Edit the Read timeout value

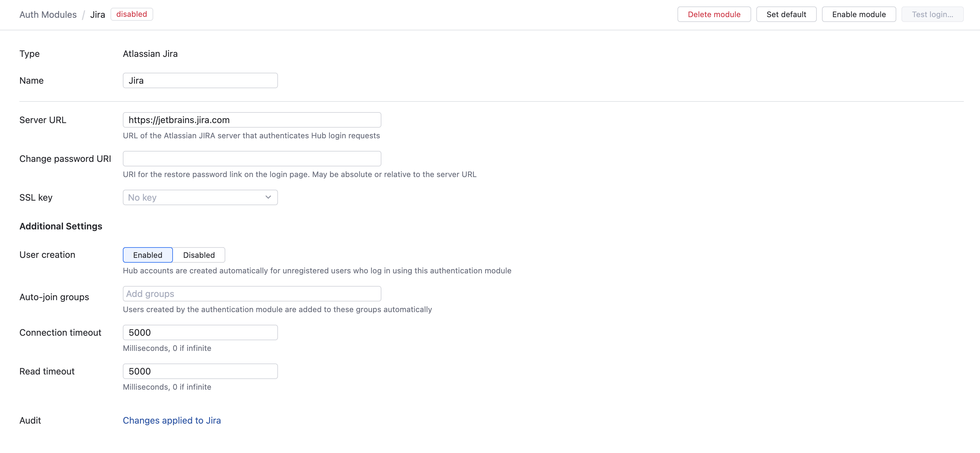coord(200,371)
